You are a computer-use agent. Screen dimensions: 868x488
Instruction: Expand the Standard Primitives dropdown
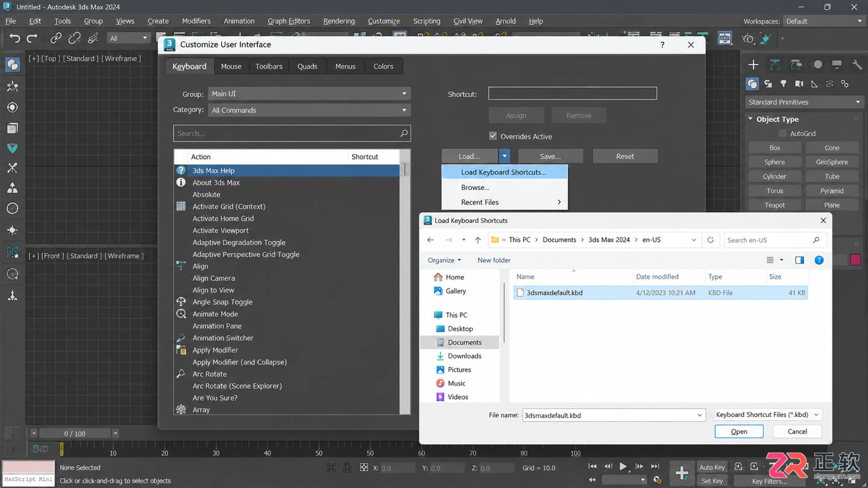804,102
